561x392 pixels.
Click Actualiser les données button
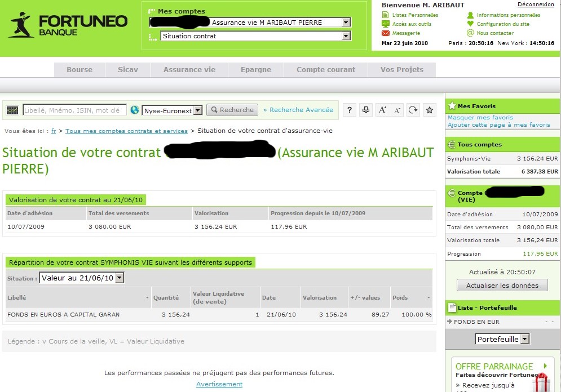[x=502, y=286]
